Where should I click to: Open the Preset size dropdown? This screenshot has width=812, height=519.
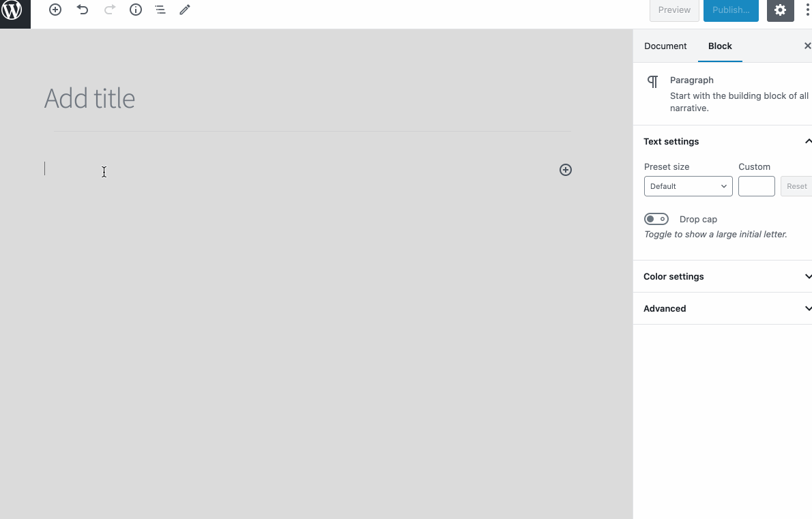click(x=688, y=186)
